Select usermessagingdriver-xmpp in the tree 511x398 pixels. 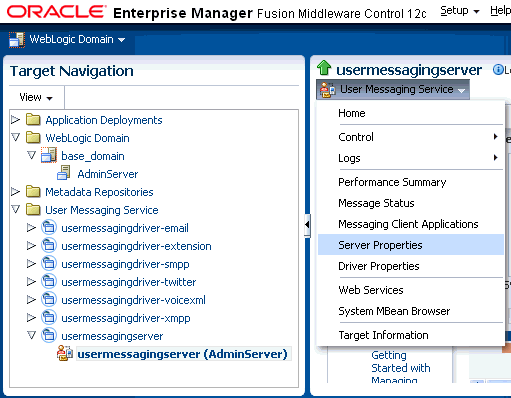click(x=126, y=318)
